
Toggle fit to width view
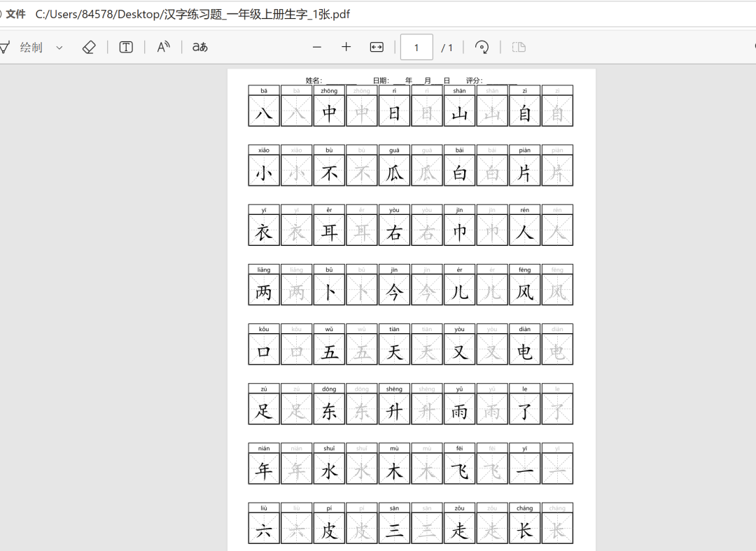(x=377, y=47)
